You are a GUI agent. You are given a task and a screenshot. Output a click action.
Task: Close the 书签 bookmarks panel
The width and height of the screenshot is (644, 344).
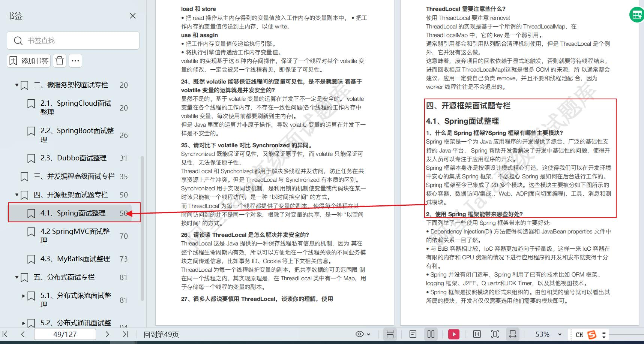(x=133, y=16)
